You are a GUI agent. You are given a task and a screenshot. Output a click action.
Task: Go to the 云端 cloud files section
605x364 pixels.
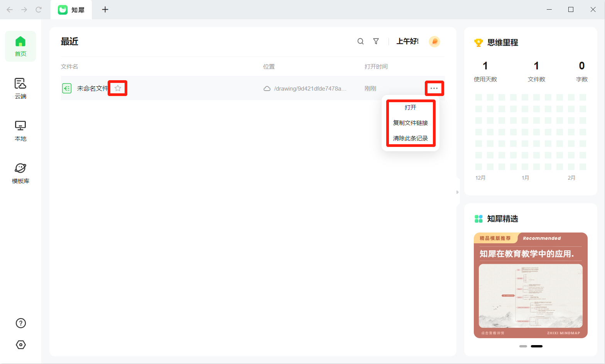coord(20,89)
